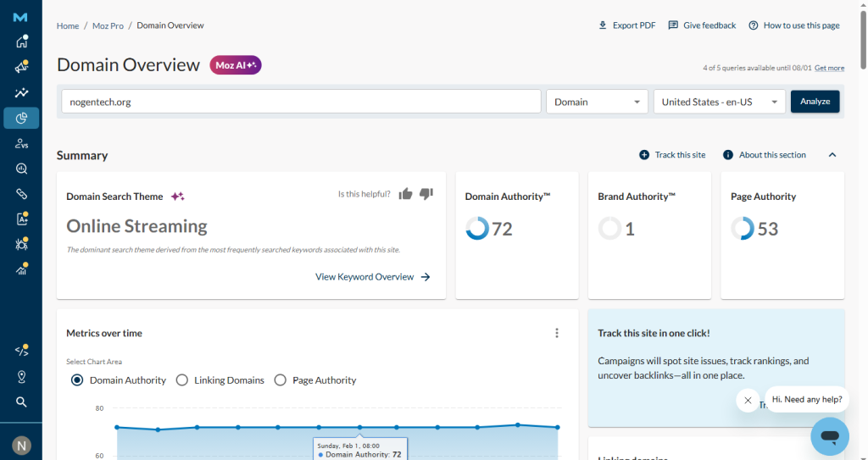Click the page vertical scrollbar thumb
This screenshot has height=460, width=868.
(x=863, y=40)
